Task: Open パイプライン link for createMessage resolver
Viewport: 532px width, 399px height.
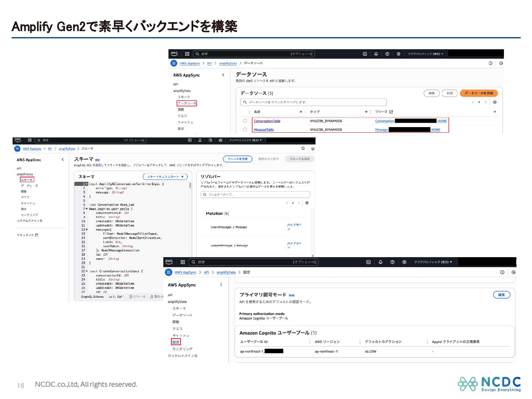Action: coord(294,227)
